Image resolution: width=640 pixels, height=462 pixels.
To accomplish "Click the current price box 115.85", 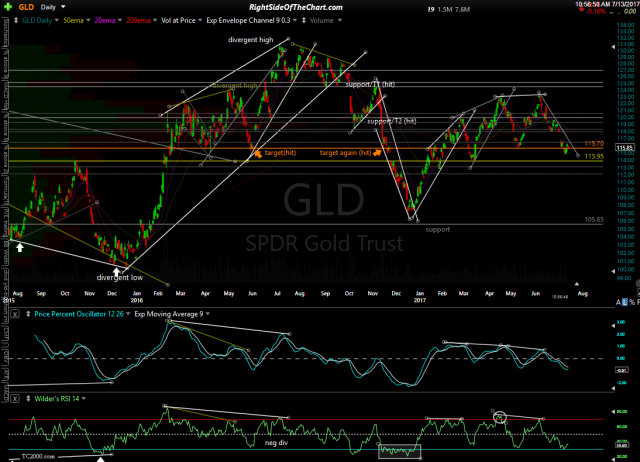I will tap(624, 148).
